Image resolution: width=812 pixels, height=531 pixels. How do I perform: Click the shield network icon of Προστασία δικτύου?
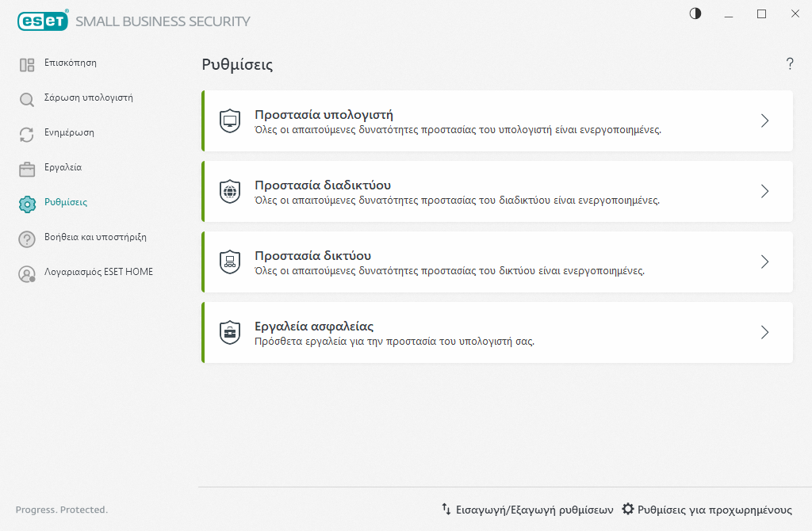[x=230, y=262]
